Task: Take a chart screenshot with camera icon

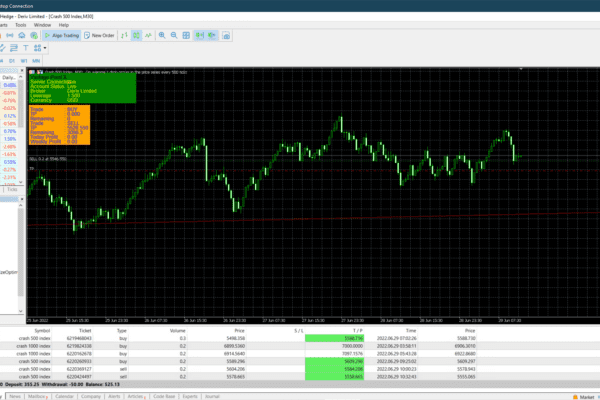Action: click(x=226, y=36)
